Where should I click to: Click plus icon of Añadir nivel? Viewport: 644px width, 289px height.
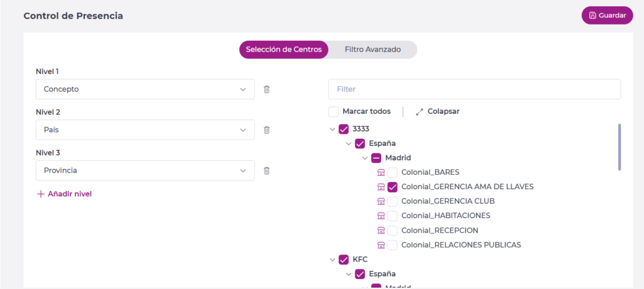pos(41,194)
